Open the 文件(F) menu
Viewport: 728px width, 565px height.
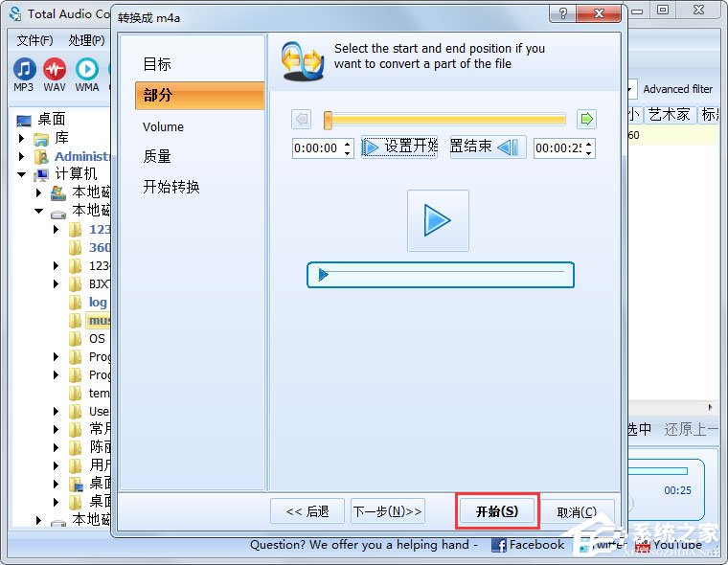click(x=34, y=41)
